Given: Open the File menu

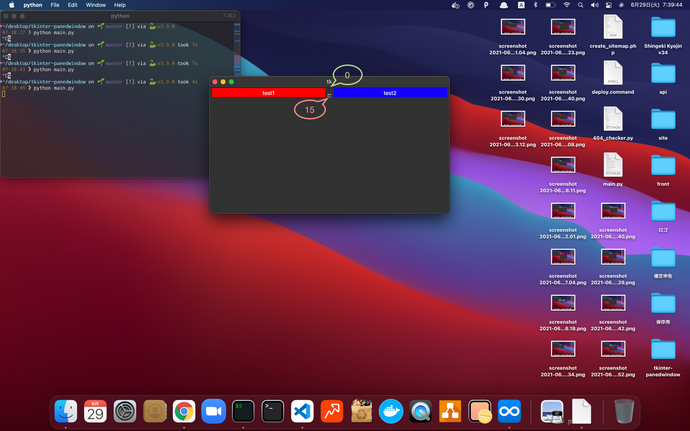Looking at the screenshot, I should (x=55, y=5).
